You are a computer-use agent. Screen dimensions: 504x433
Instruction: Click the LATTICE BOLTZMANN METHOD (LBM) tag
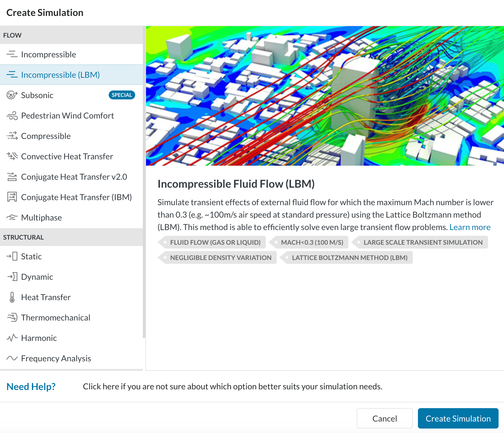(346, 258)
